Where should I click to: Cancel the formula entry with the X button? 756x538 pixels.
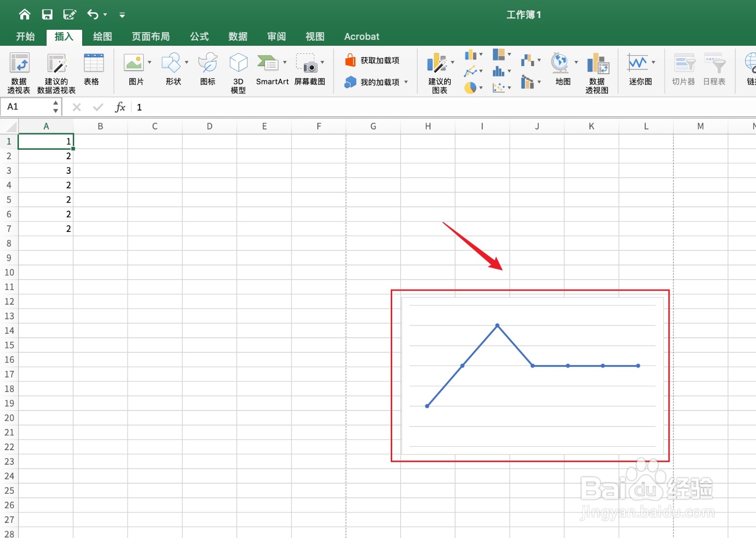pos(77,108)
